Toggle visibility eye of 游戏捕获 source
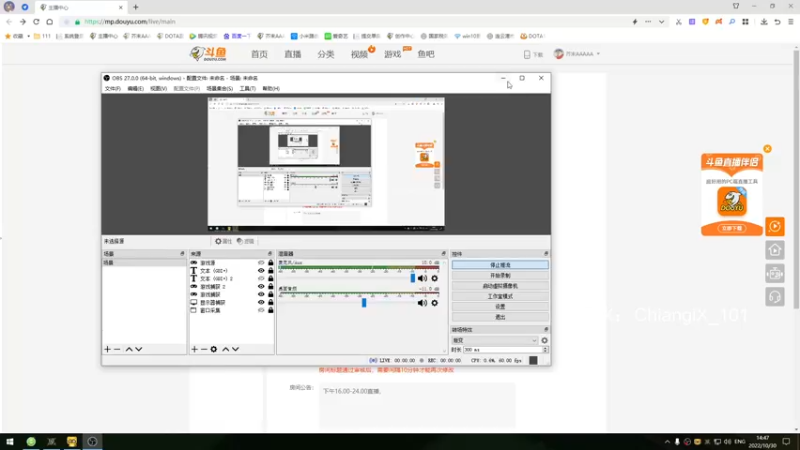Image resolution: width=800 pixels, height=450 pixels. click(261, 294)
